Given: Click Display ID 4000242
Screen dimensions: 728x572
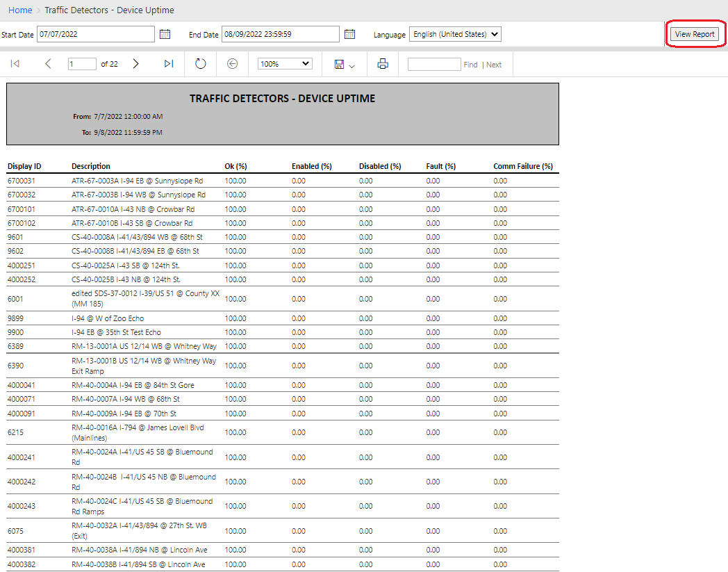Looking at the screenshot, I should click(22, 482).
